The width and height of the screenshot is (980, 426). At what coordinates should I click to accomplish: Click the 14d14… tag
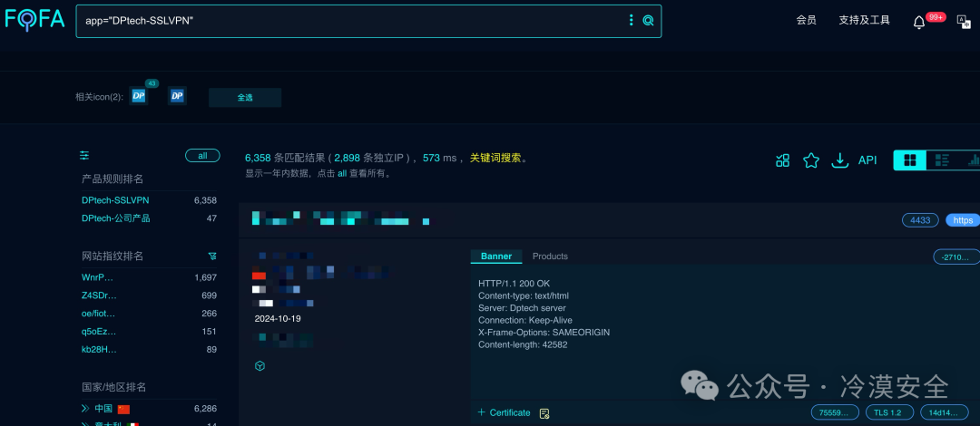[x=944, y=412]
